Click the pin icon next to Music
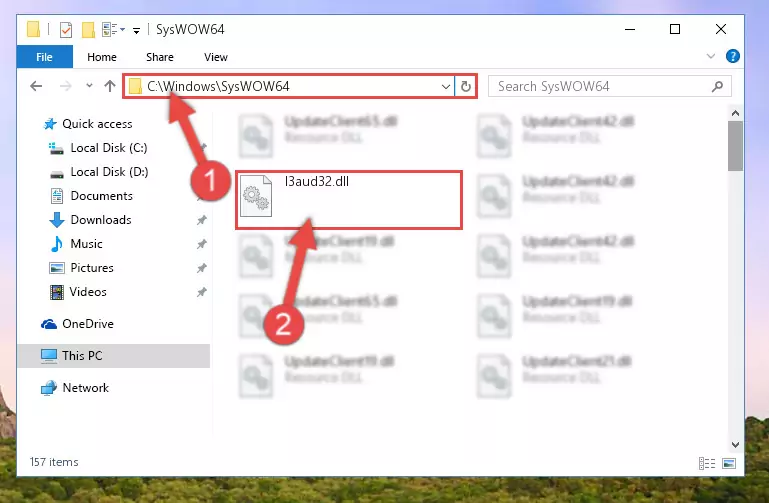The width and height of the screenshot is (769, 503). pyautogui.click(x=202, y=244)
